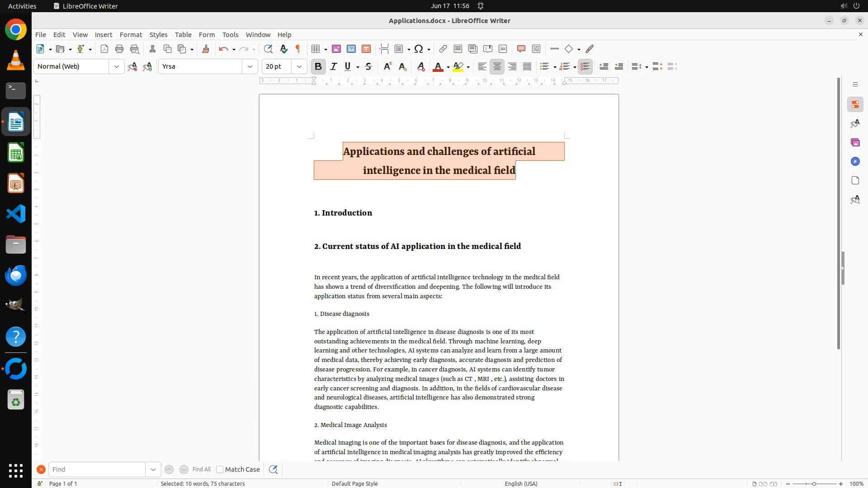Click inside the Find text field

tap(97, 469)
